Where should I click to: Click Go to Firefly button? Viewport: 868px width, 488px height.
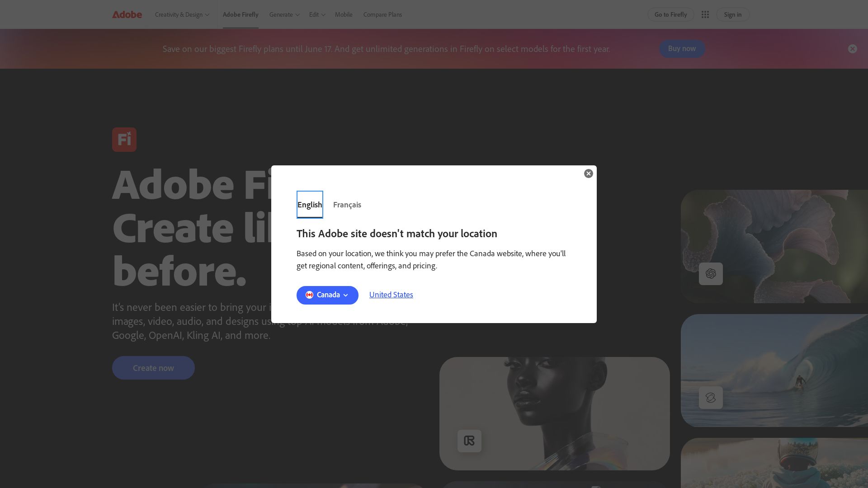pos(670,14)
